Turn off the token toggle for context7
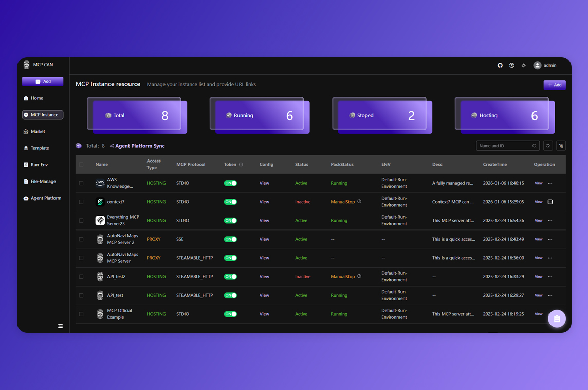The width and height of the screenshot is (588, 390). tap(230, 202)
